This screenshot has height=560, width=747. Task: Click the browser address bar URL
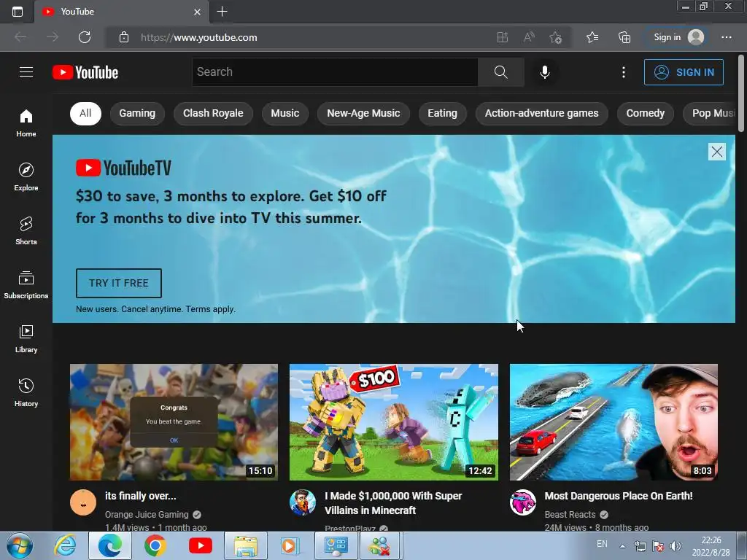(x=198, y=37)
